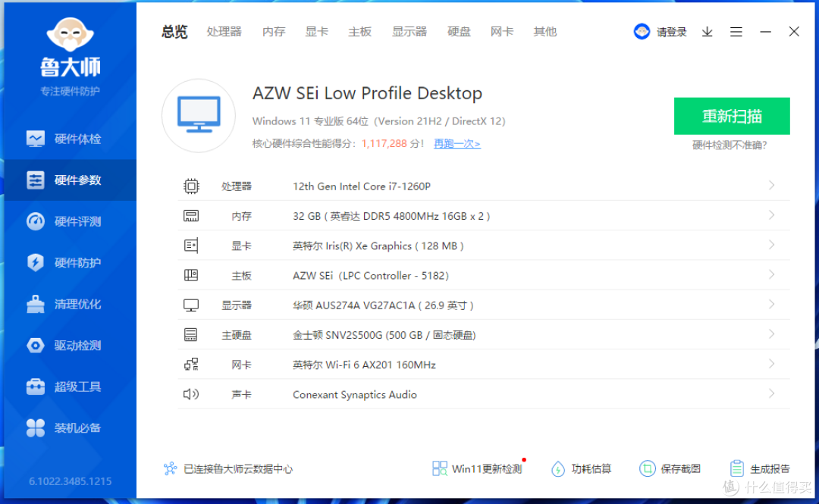Click the graphics card icon
Viewport: 819px width, 504px height.
[x=191, y=246]
